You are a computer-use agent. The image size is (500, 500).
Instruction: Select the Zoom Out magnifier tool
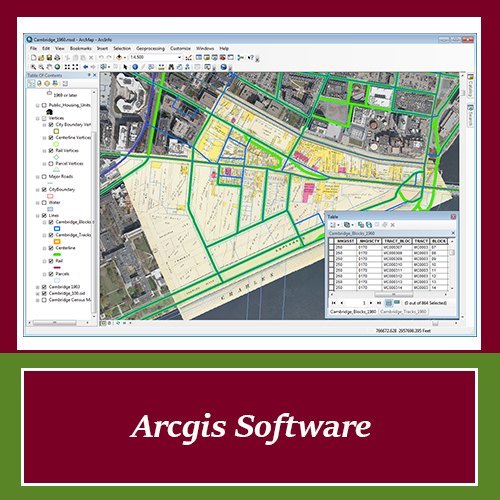coord(41,67)
